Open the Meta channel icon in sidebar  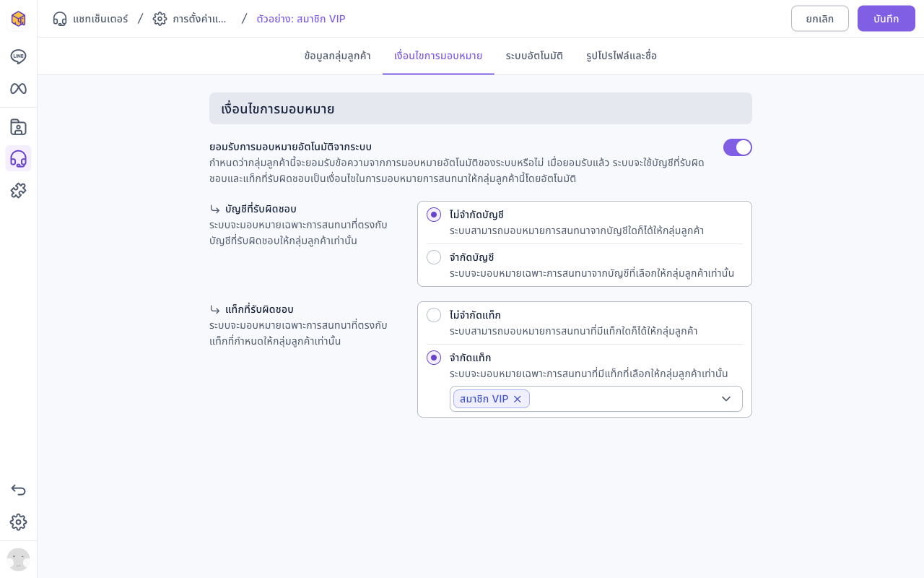point(18,88)
